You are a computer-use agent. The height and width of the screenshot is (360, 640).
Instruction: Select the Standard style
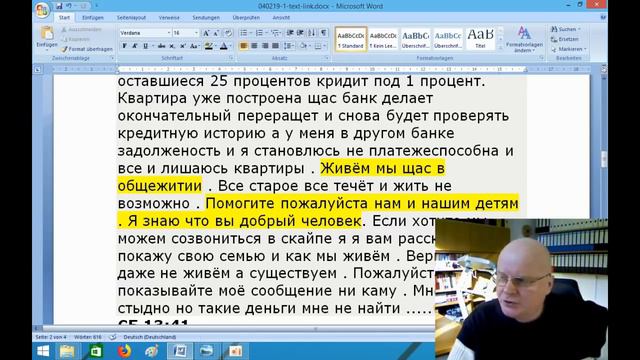351,39
